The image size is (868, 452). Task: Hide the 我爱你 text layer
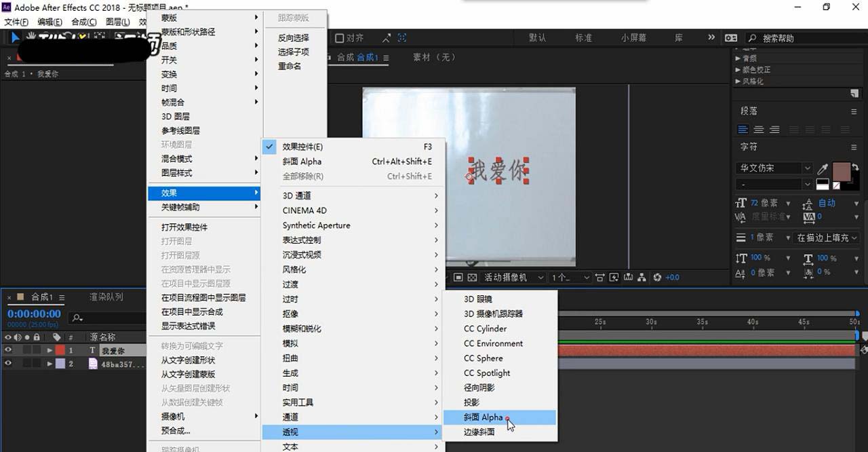click(8, 350)
